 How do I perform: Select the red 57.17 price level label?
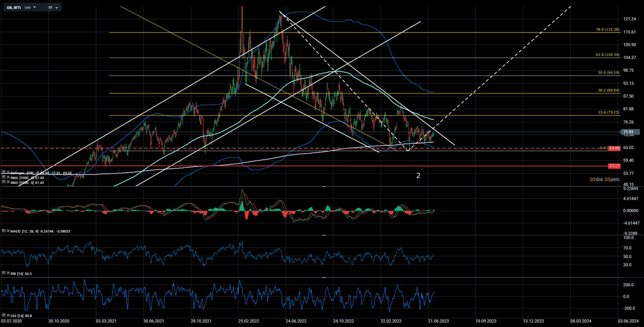pos(614,166)
